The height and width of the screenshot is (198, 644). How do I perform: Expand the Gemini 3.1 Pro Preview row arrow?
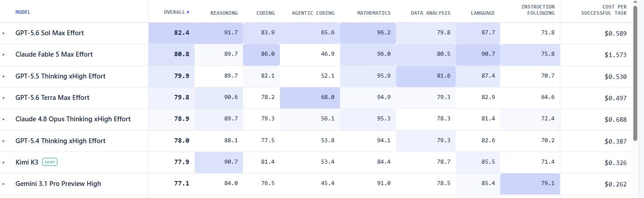pyautogui.click(x=4, y=184)
